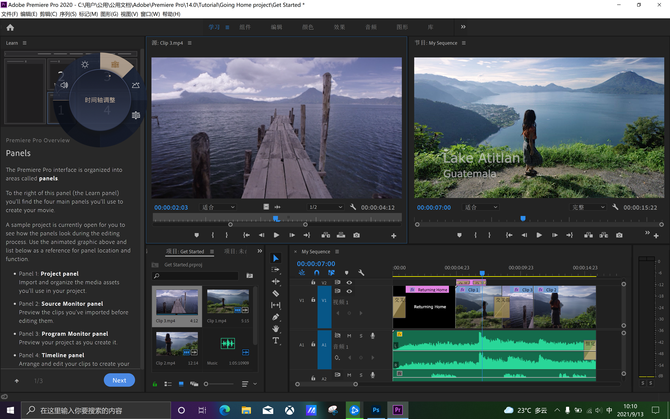Select the Hand tool
The width and height of the screenshot is (670, 419).
tap(276, 328)
